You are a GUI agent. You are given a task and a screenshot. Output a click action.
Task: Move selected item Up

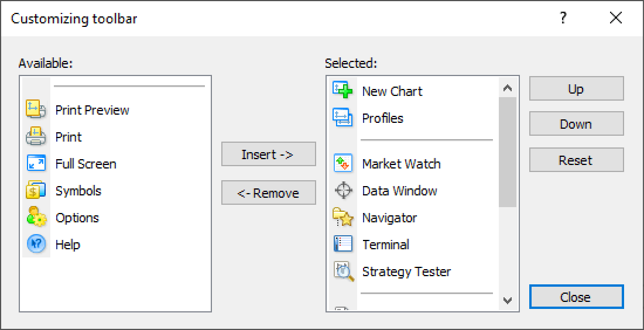[x=576, y=88]
